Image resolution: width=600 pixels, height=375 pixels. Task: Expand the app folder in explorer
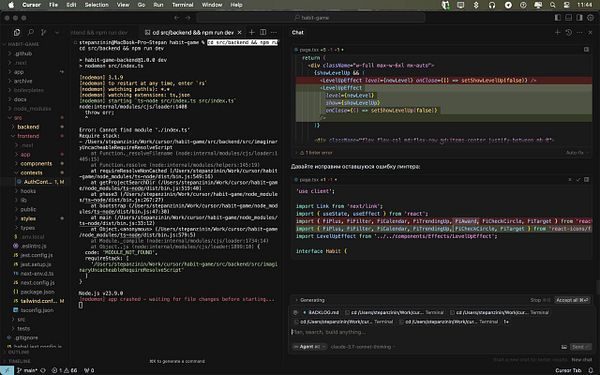coord(19,72)
